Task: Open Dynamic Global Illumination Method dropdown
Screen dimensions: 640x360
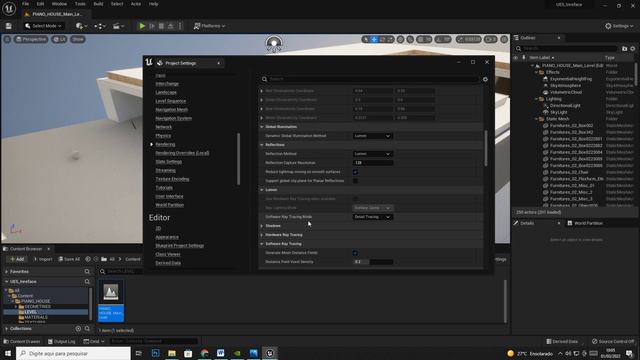Action: [373, 136]
